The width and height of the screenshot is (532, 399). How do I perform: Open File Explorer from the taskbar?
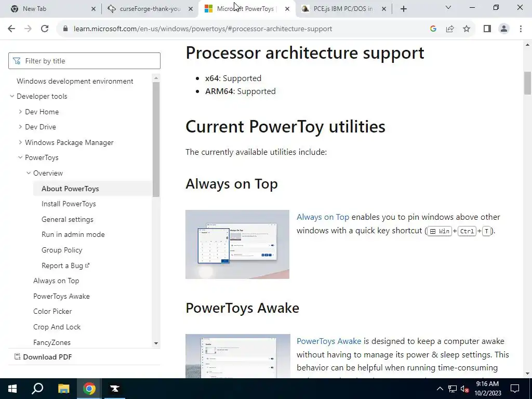[x=63, y=389]
